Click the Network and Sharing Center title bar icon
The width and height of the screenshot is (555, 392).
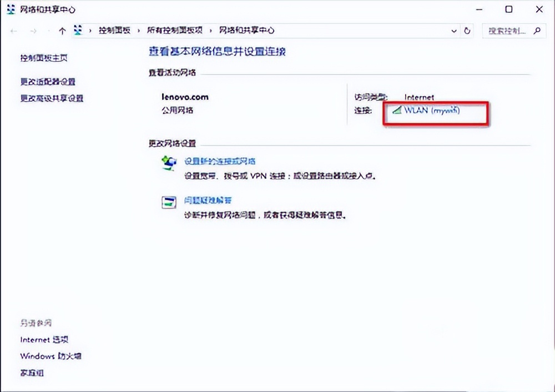point(11,9)
